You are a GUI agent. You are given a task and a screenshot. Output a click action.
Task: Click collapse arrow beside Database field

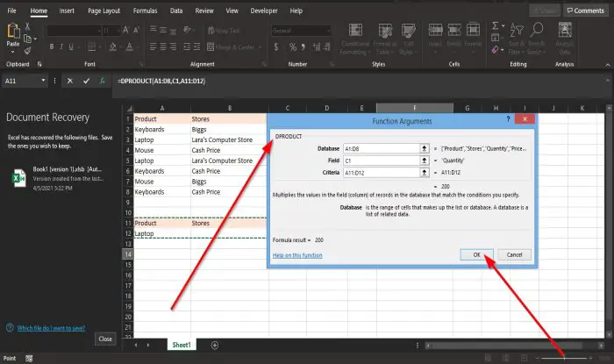[x=424, y=148]
